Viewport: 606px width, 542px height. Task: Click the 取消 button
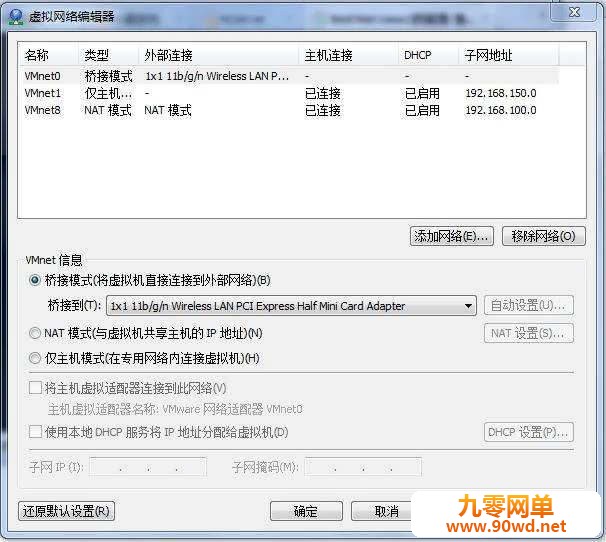tap(382, 511)
